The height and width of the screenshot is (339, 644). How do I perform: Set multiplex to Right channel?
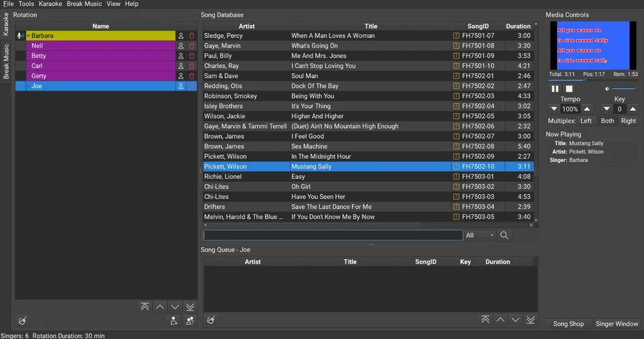pyautogui.click(x=628, y=121)
